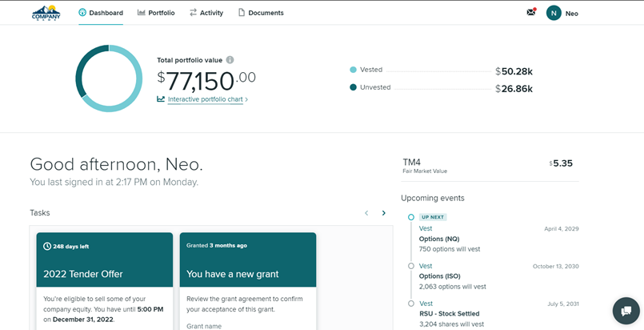
Task: Click the UP NEXT badge
Action: (433, 217)
